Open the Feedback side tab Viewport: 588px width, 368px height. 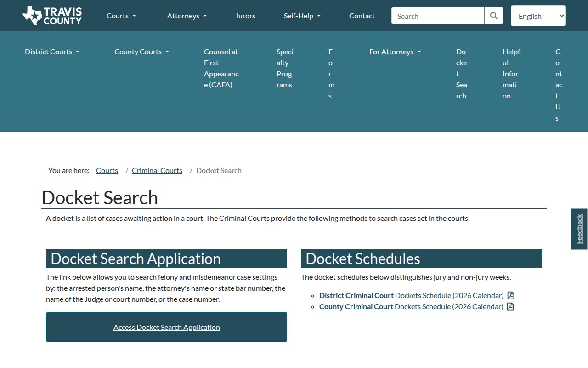click(579, 229)
